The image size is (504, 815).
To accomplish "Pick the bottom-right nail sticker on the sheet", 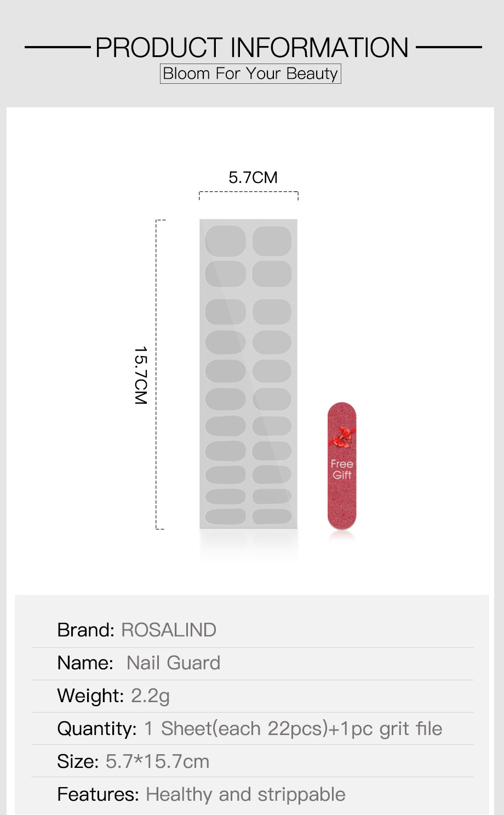I will click(272, 516).
